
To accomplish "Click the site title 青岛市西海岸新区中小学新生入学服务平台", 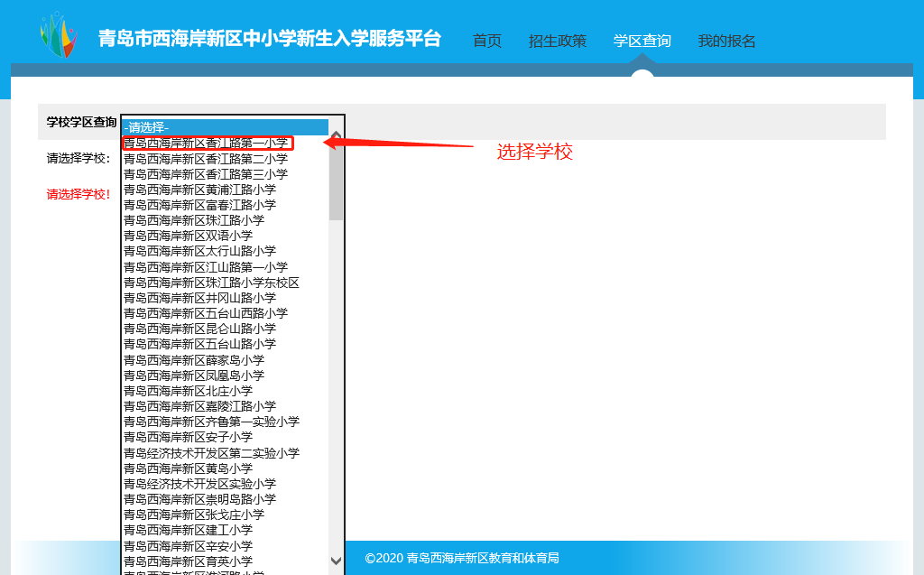I will pos(270,38).
